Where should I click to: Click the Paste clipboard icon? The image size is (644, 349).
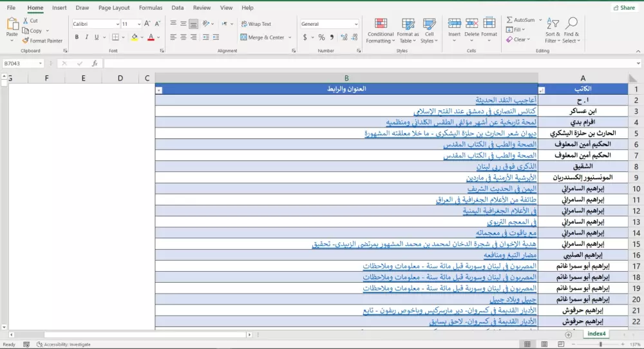click(x=12, y=24)
